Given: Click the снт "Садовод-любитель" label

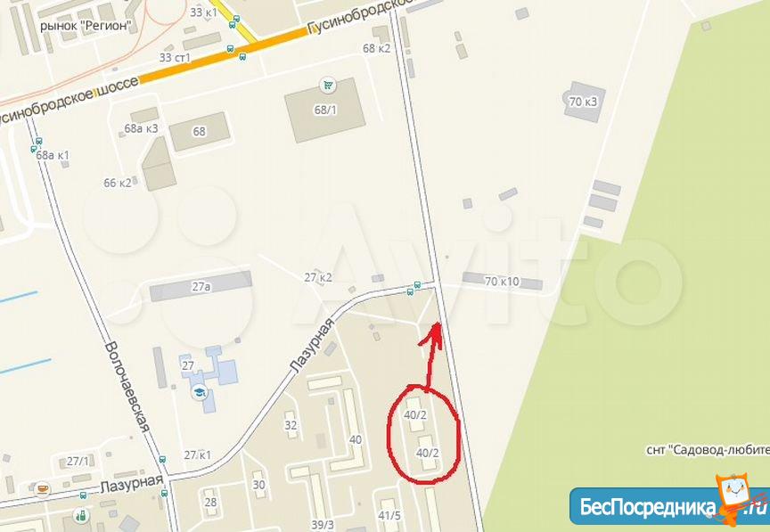Looking at the screenshot, I should pos(709,449).
